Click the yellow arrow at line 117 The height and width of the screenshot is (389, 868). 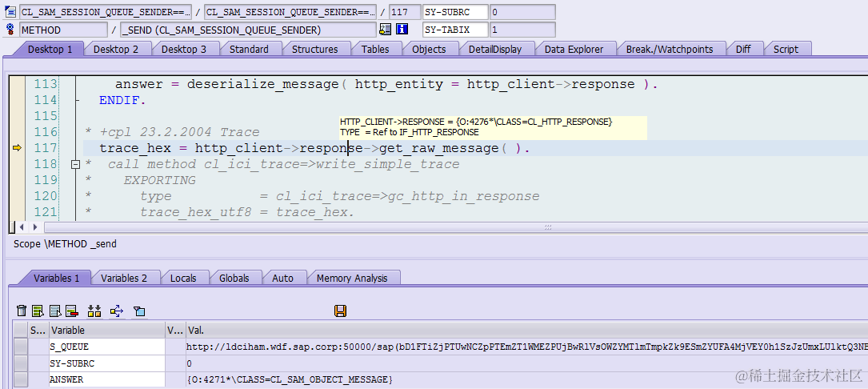(x=17, y=148)
